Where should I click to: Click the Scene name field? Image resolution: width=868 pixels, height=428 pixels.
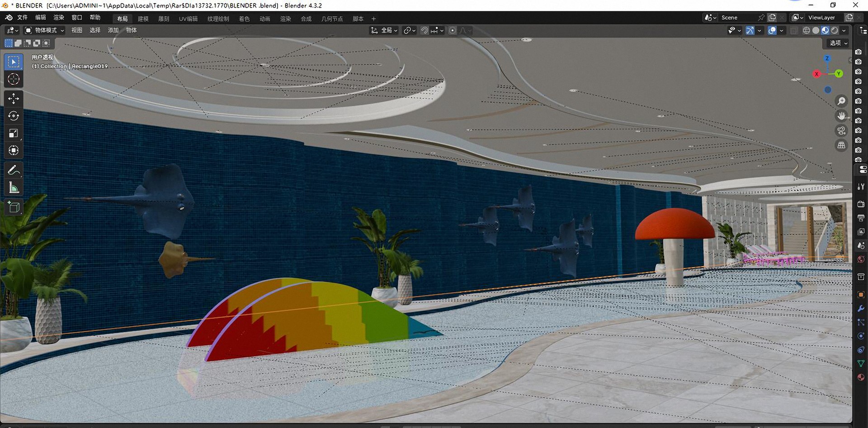coord(739,18)
